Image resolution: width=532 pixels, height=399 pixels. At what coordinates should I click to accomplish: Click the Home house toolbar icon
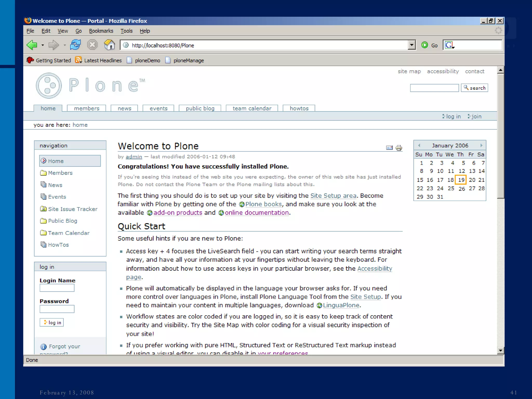tap(109, 45)
